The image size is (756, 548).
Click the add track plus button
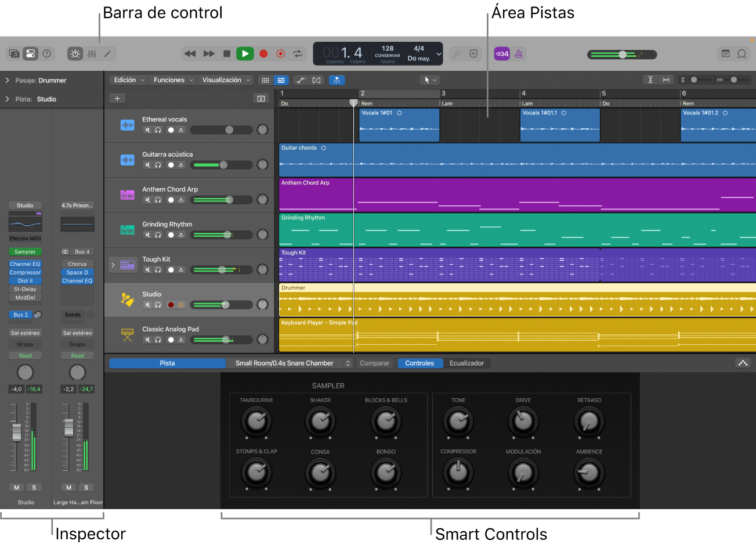coord(117,98)
